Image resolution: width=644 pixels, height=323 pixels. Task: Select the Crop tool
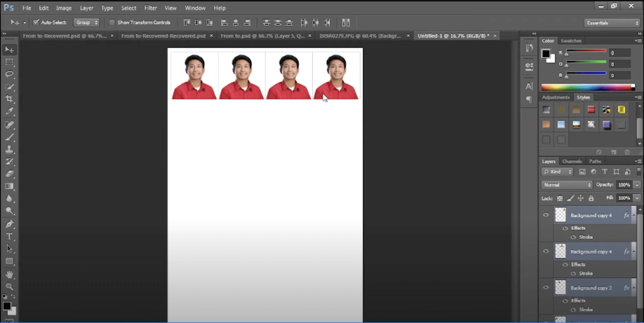point(9,99)
